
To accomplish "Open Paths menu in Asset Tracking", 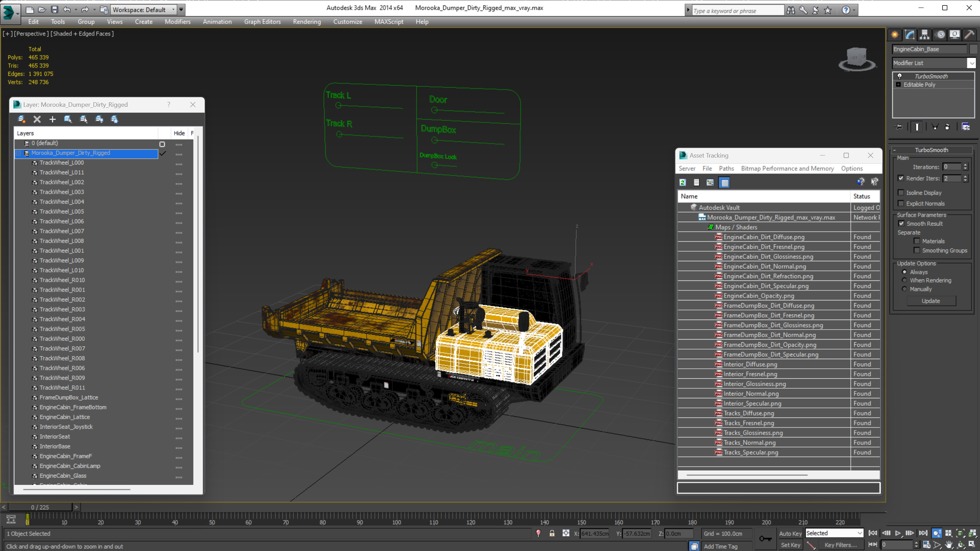I will tap(726, 168).
